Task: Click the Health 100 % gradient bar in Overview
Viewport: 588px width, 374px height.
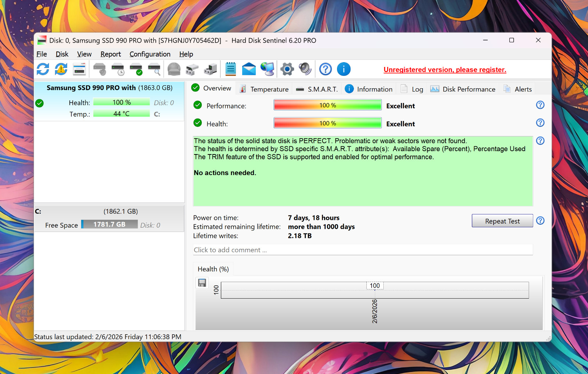Action: click(x=327, y=123)
